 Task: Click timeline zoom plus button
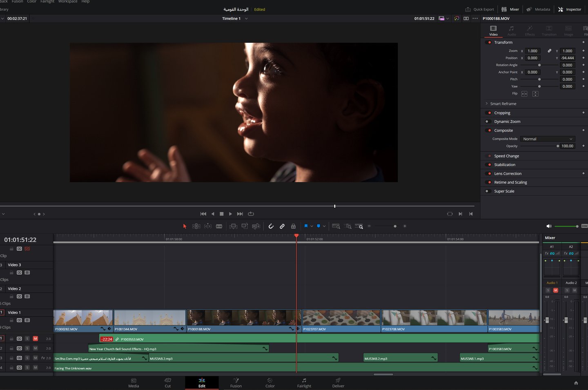pos(405,226)
